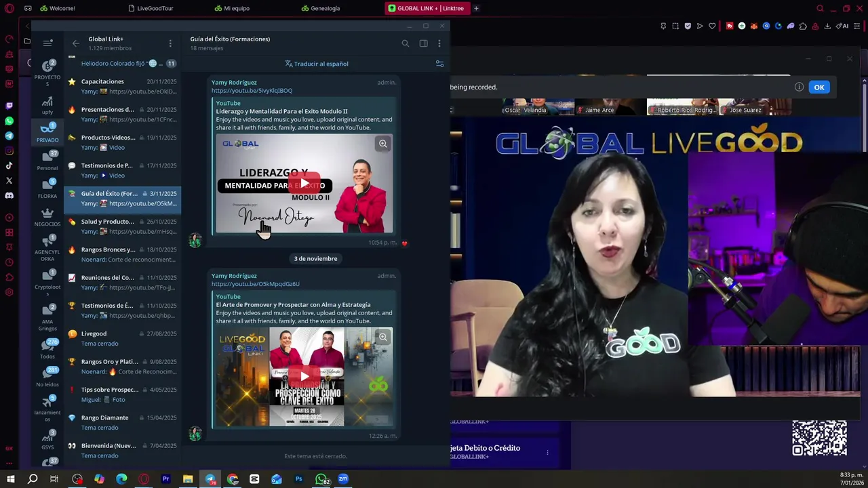Viewport: 868px width, 488px height.
Task: Click the heart reaction on first message
Action: [405, 243]
